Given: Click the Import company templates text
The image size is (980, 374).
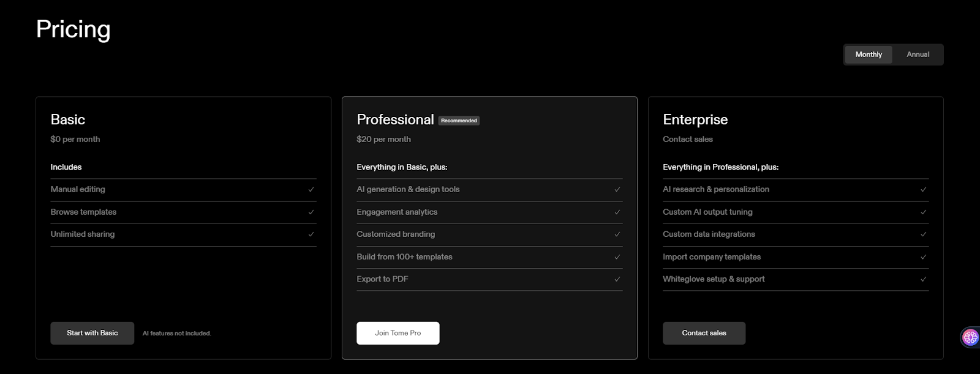Looking at the screenshot, I should (x=712, y=256).
